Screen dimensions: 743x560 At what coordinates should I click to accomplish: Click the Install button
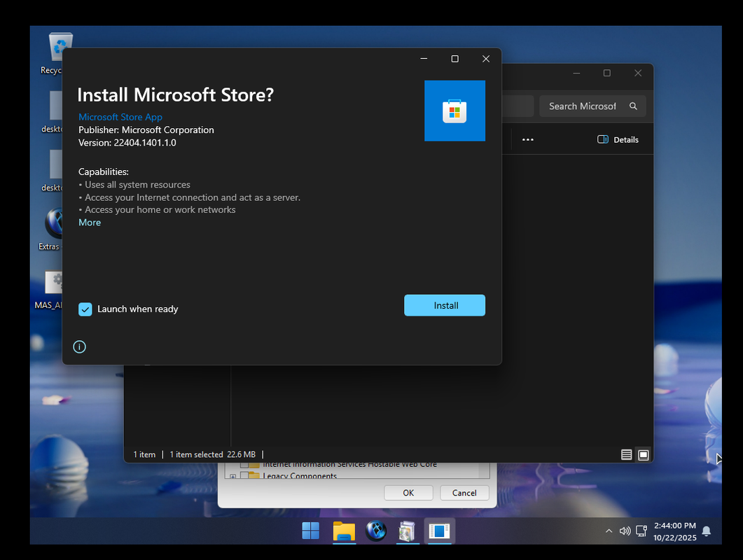(x=445, y=306)
